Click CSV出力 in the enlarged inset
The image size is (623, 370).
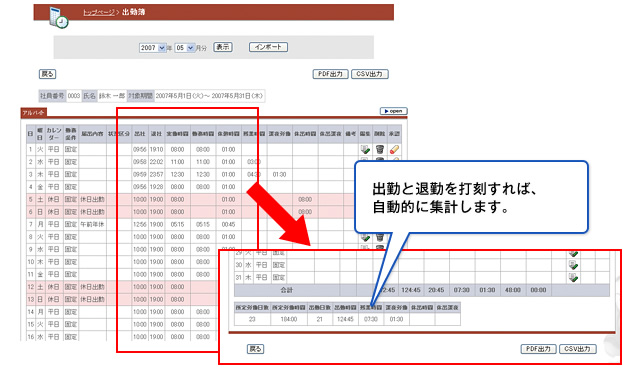[x=578, y=349]
